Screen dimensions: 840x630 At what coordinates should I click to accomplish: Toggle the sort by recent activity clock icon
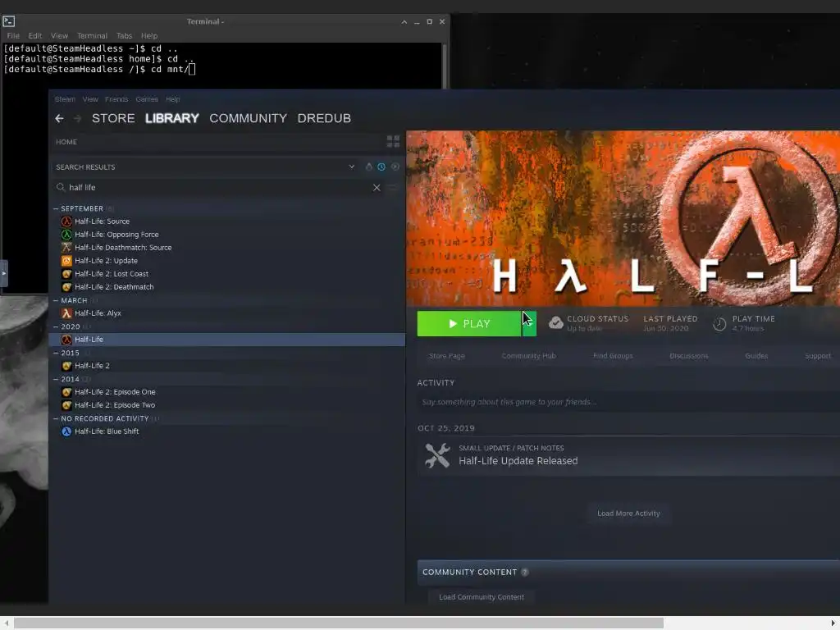tap(381, 167)
